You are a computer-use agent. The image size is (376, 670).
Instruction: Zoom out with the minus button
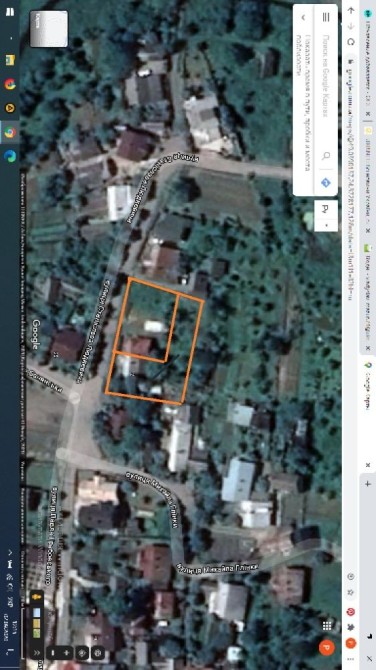pos(52,652)
